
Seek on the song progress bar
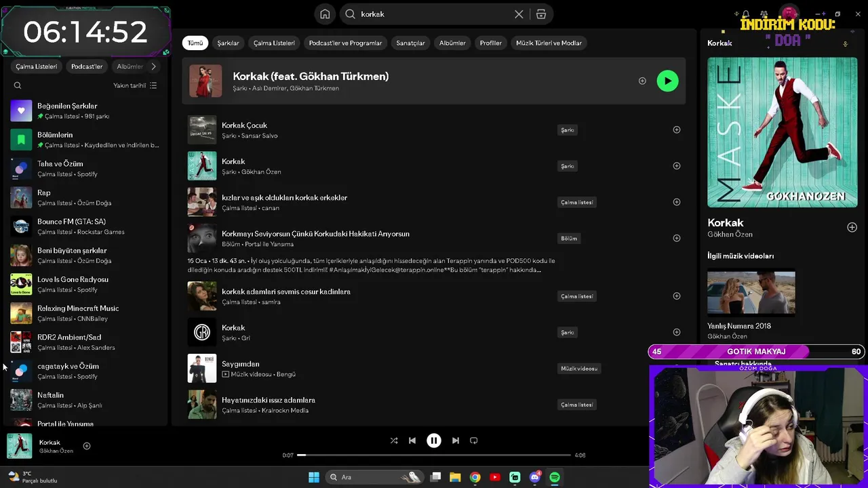click(434, 455)
